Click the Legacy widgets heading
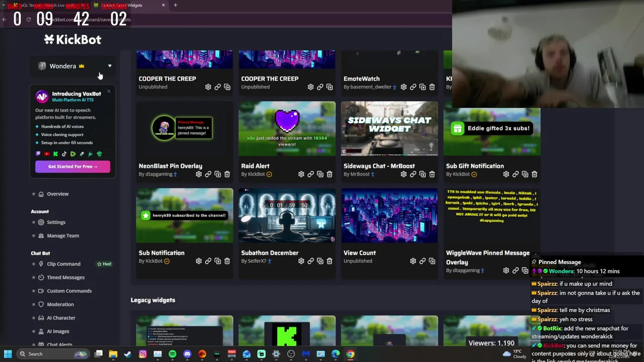The image size is (644, 362). pos(153,300)
